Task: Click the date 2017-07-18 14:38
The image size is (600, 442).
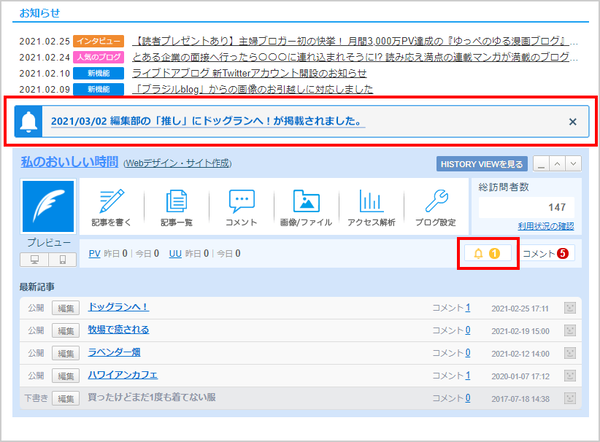Action: coord(520,399)
